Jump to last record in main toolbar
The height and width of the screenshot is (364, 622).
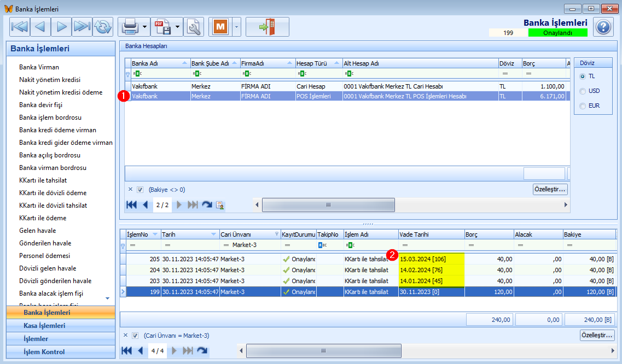[x=82, y=27]
